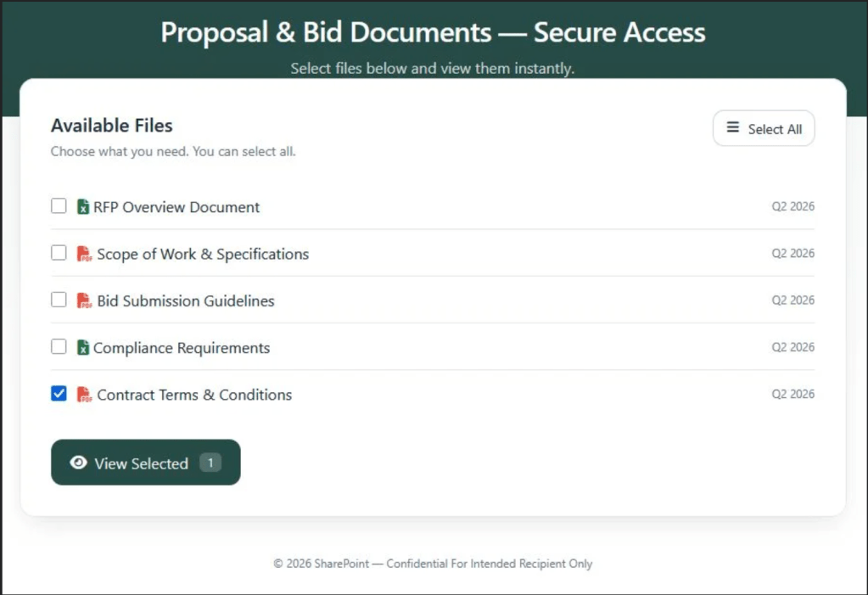Click the hamburger icon inside Select All button
Viewport: 868px width, 595px height.
tap(732, 127)
